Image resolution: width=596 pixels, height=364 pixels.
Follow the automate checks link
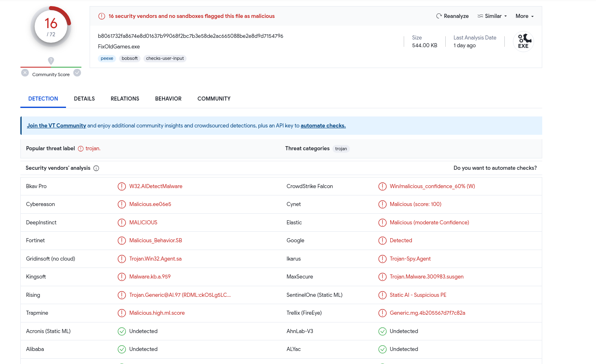pyautogui.click(x=323, y=126)
